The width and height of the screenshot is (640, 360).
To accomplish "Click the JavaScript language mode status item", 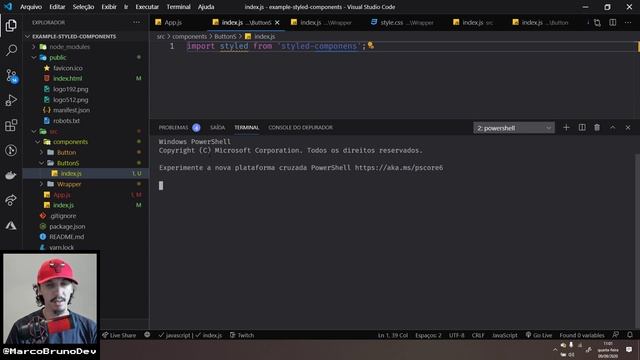I will tap(504, 335).
